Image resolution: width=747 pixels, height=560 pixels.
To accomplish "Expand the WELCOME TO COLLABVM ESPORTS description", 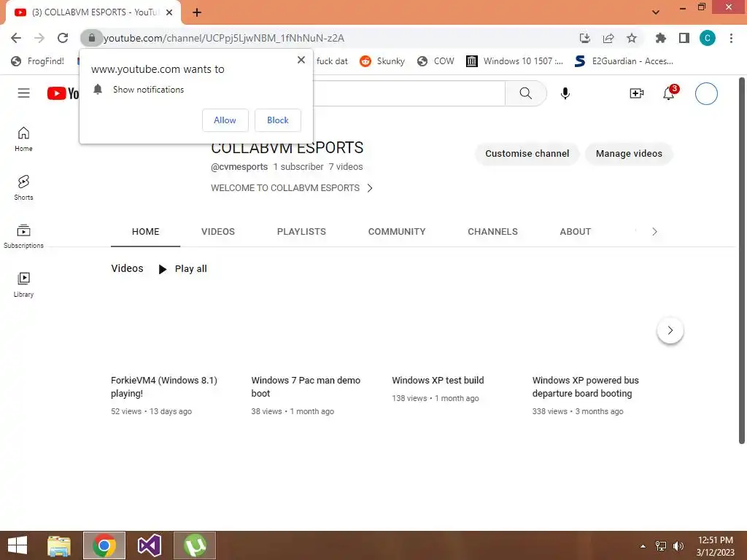I will coord(292,188).
